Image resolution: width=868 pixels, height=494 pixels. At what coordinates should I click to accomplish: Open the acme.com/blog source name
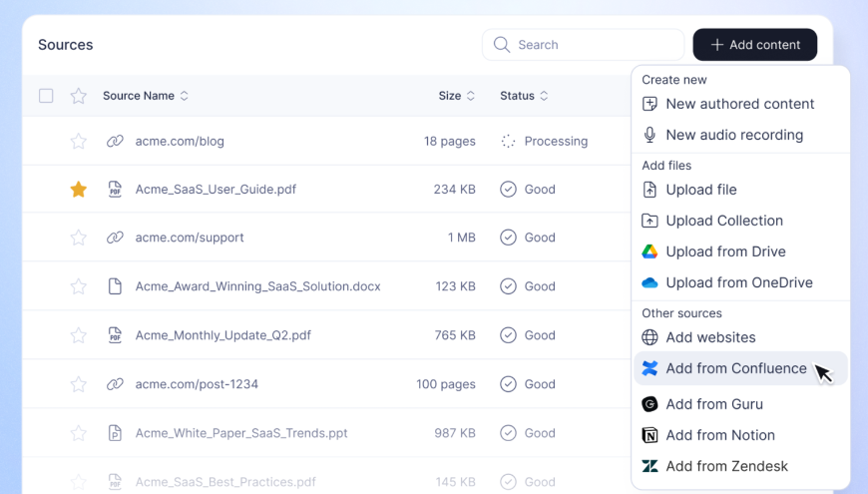(x=180, y=142)
